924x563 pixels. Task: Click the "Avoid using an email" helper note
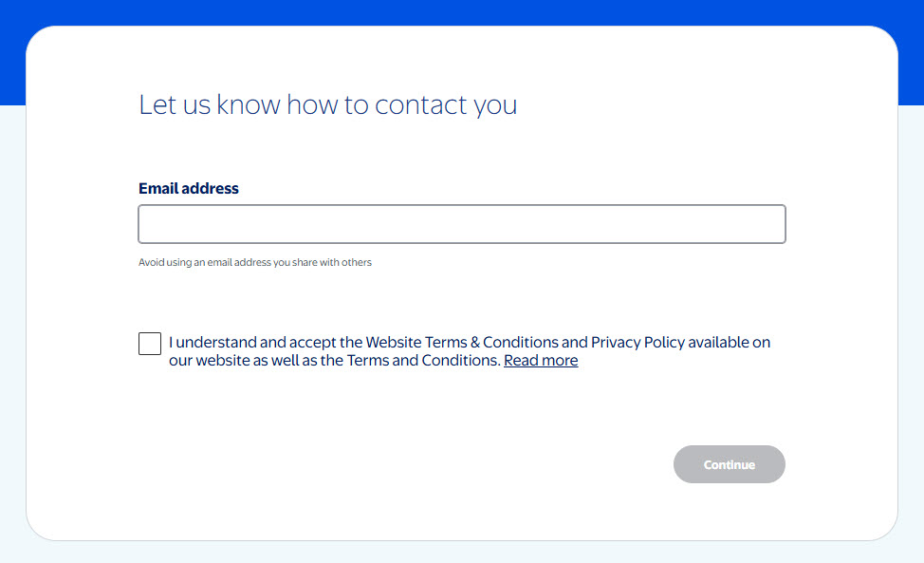pos(255,262)
